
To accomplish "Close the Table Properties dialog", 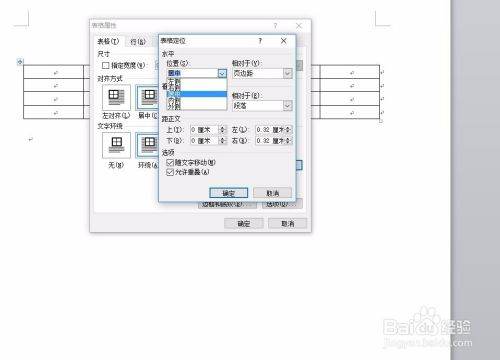I will click(x=299, y=26).
